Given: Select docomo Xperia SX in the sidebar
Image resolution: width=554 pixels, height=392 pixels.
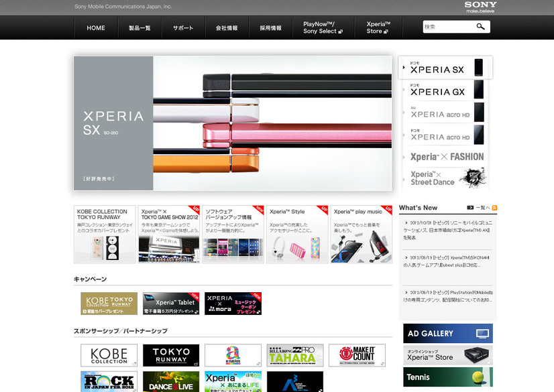Looking at the screenshot, I should coord(445,68).
